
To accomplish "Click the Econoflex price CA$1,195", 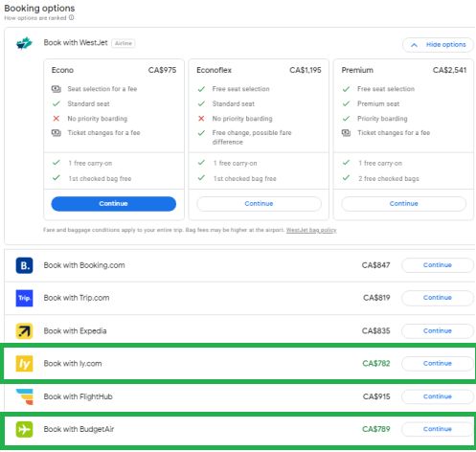I will (306, 70).
